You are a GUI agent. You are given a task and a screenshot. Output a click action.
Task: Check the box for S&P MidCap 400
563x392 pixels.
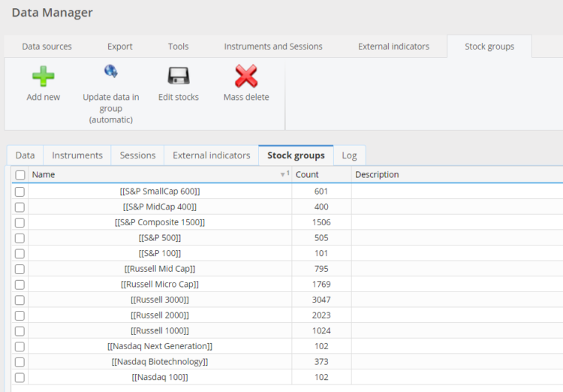pyautogui.click(x=20, y=207)
